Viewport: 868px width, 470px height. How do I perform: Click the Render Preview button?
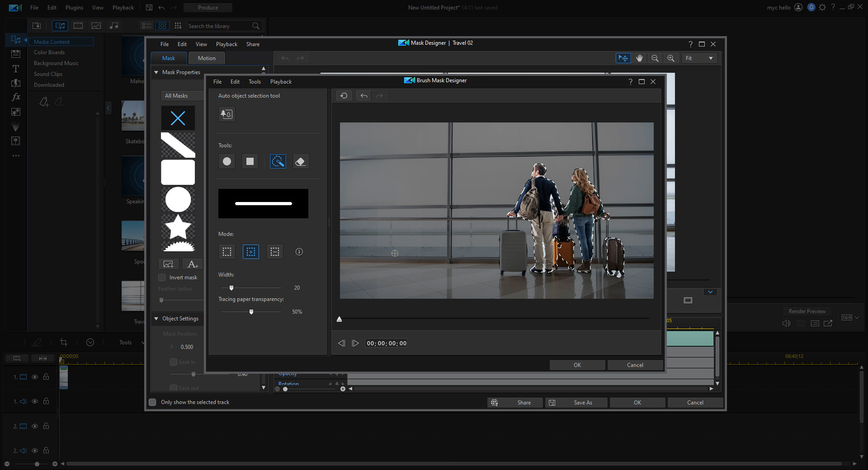(x=807, y=311)
